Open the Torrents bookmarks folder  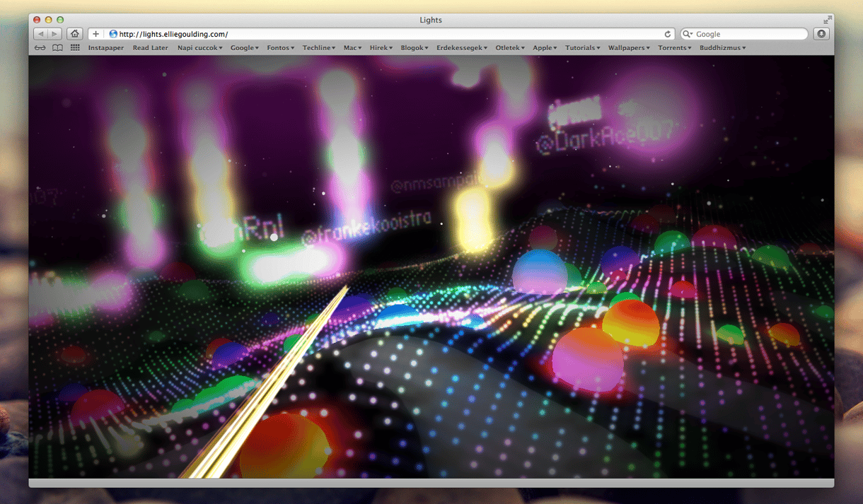click(675, 48)
